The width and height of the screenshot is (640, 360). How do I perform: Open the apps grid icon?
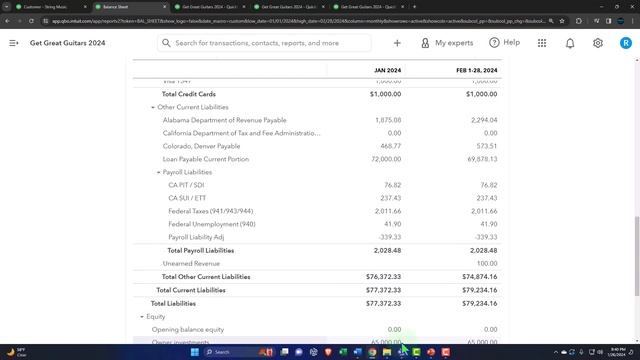pyautogui.click(x=542, y=43)
